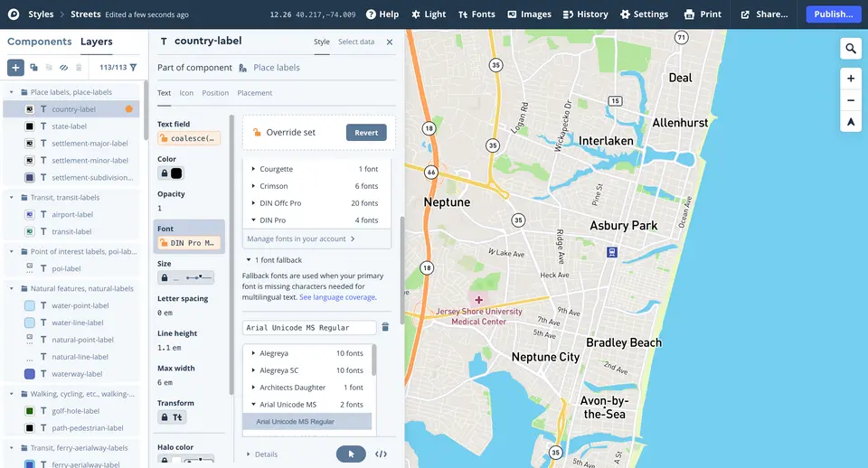Screen dimensions: 868x468
Task: Click the black Color swatch
Action: (x=176, y=173)
